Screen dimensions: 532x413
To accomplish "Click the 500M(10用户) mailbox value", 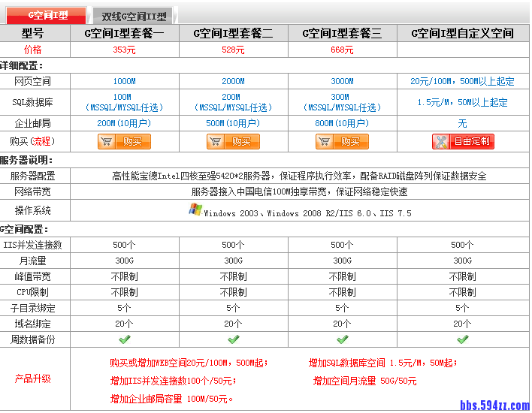I will (233, 123).
